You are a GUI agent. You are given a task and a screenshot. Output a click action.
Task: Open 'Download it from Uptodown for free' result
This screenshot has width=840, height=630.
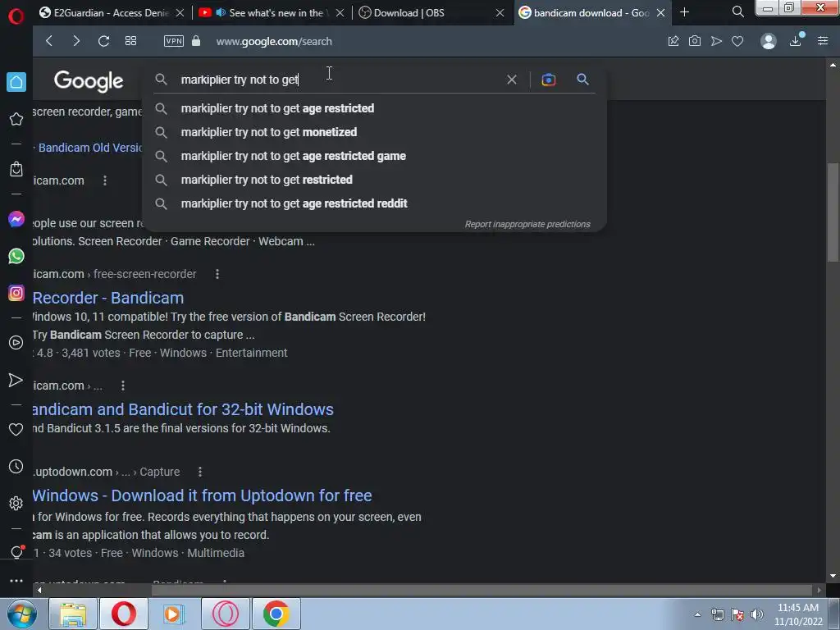point(202,495)
